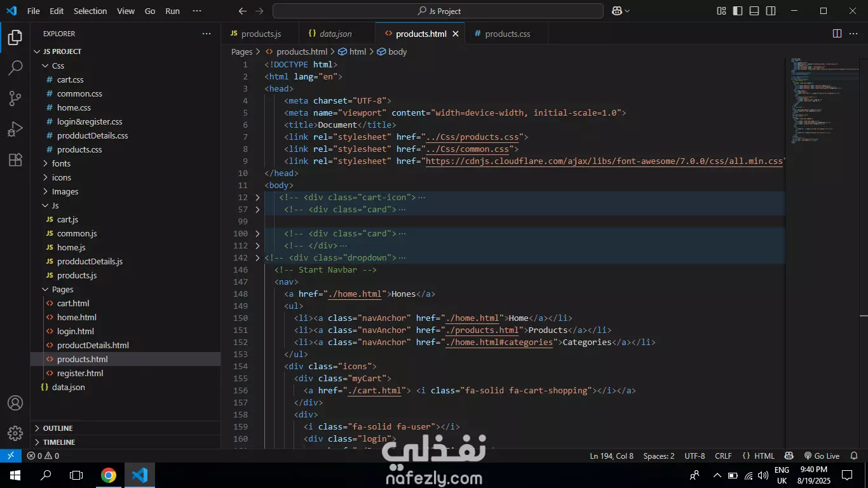
Task: Open Task View on taskbar
Action: tap(76, 475)
